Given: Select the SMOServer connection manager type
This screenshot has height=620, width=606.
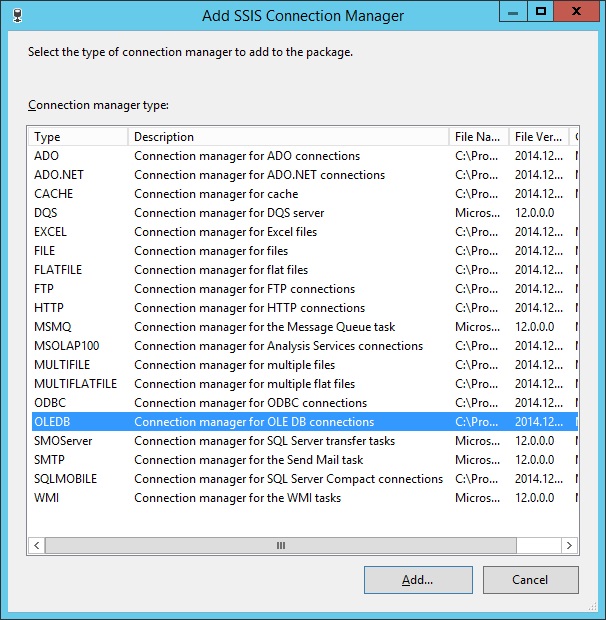Looking at the screenshot, I should tap(304, 440).
